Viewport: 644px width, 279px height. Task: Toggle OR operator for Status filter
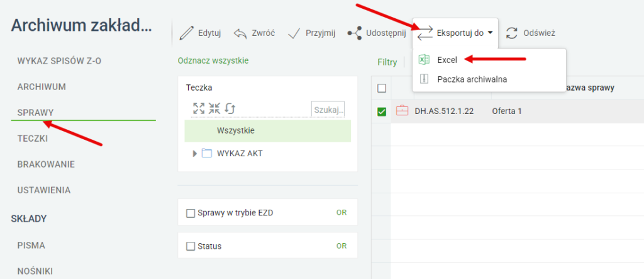tap(341, 246)
